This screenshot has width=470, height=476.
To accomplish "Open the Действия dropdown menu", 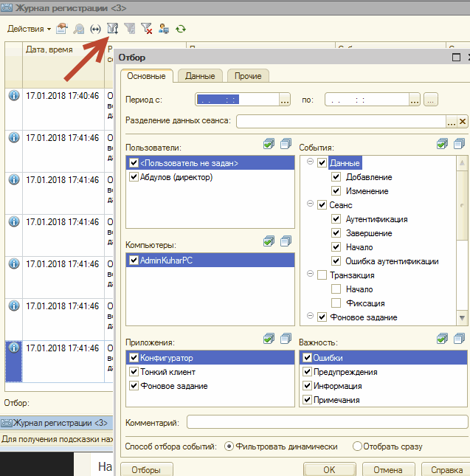I will tap(30, 29).
